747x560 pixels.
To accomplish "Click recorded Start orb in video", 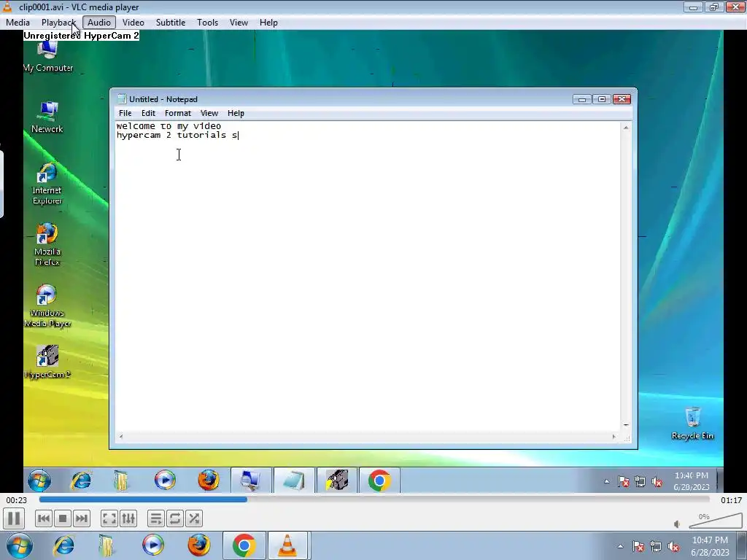I will coord(39,480).
